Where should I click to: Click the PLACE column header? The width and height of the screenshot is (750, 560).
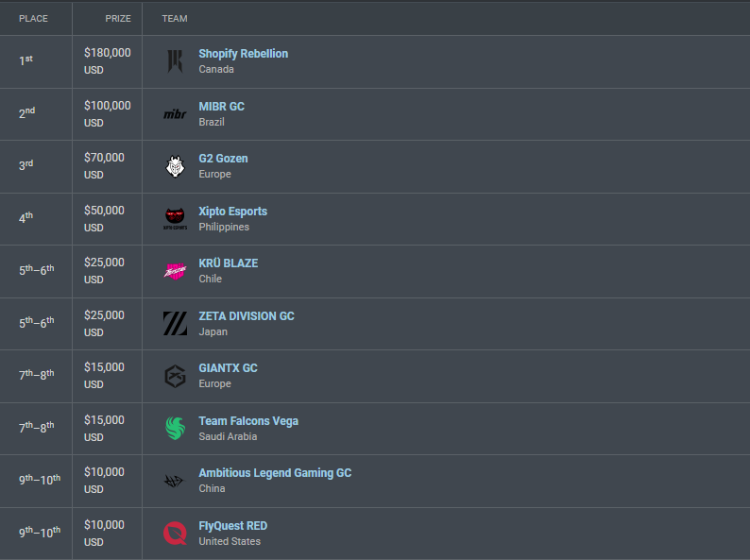pyautogui.click(x=33, y=19)
